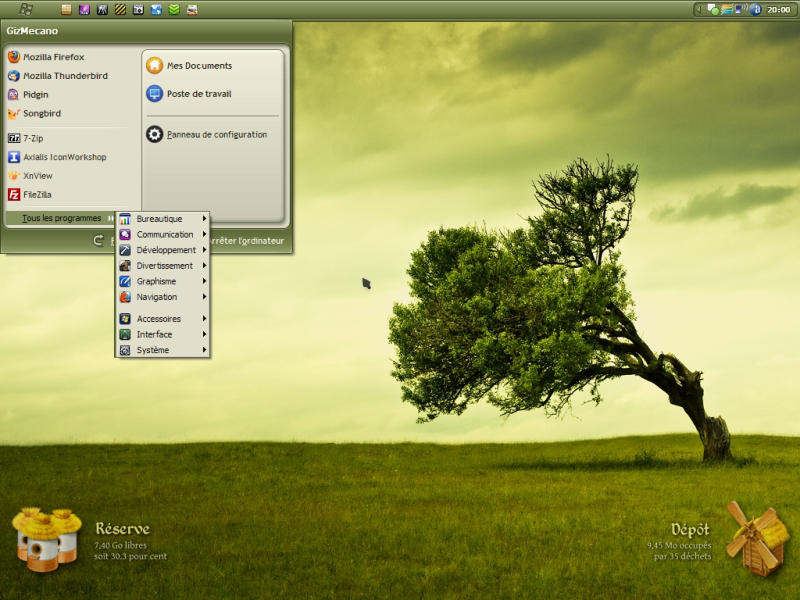The height and width of the screenshot is (600, 800).
Task: Click the blue world-map launcher icon
Action: coord(156,9)
